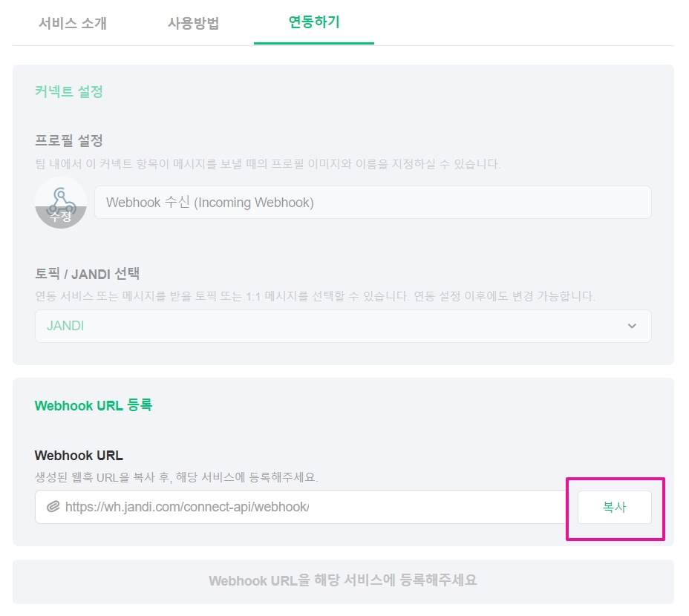Open the JANDI topic selection dropdown

(x=342, y=326)
